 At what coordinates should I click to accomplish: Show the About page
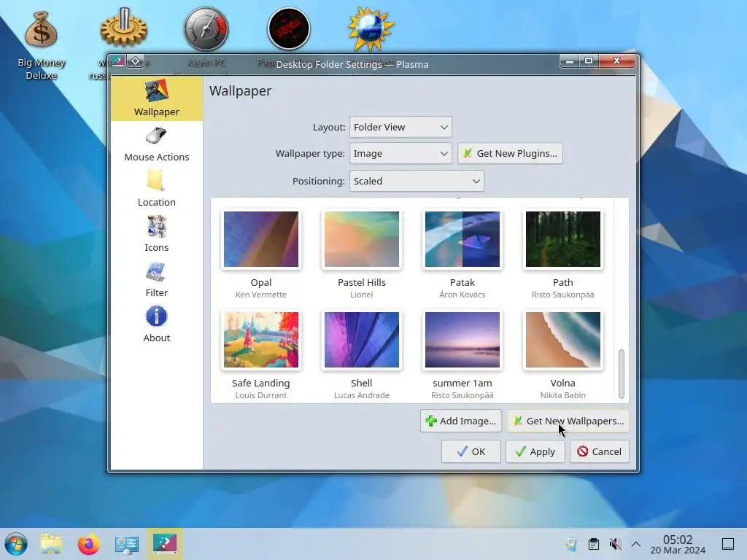click(157, 325)
